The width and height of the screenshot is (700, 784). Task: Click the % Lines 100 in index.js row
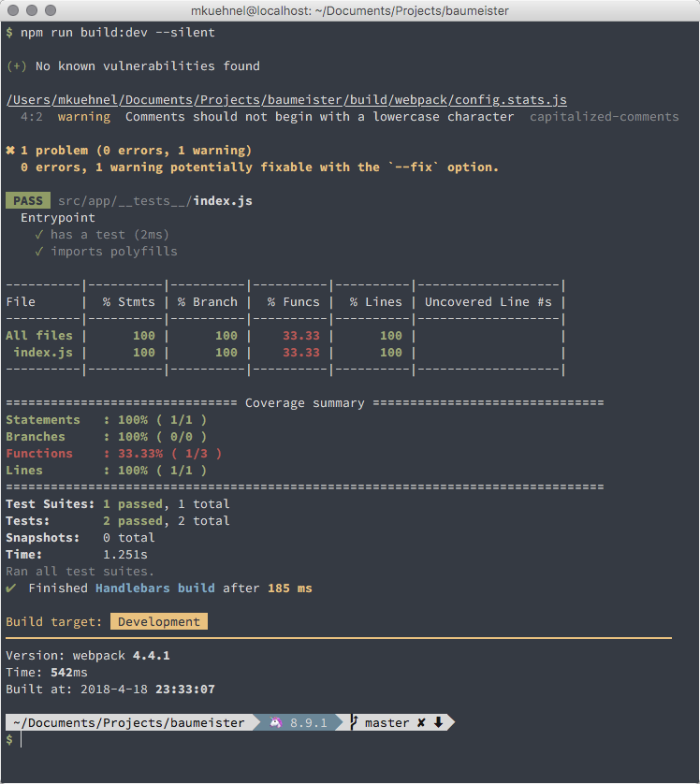click(x=391, y=353)
